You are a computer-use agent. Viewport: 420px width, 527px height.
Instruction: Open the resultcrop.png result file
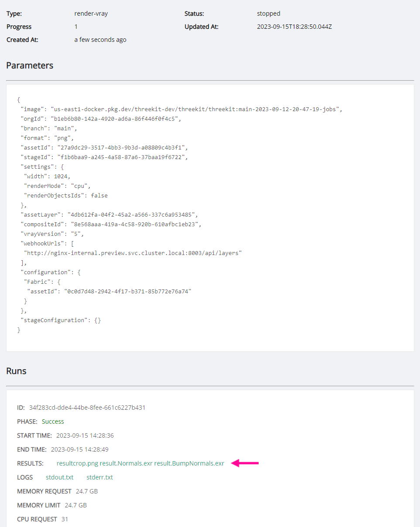[x=77, y=463]
